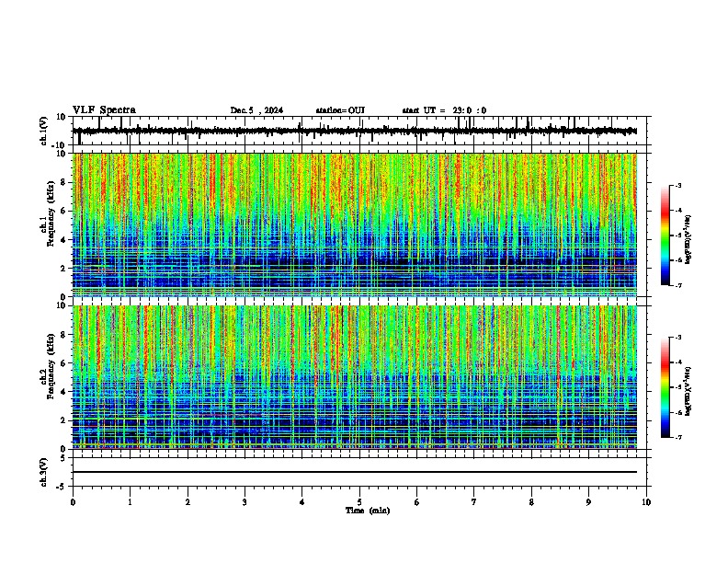Click the 'station=OUJ' label

[x=340, y=110]
